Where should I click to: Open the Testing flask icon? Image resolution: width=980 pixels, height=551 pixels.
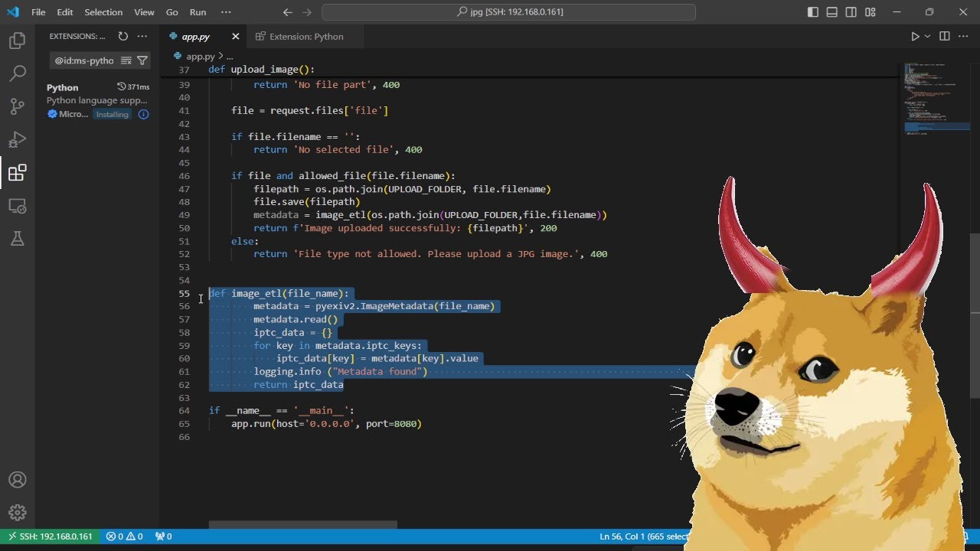[17, 239]
